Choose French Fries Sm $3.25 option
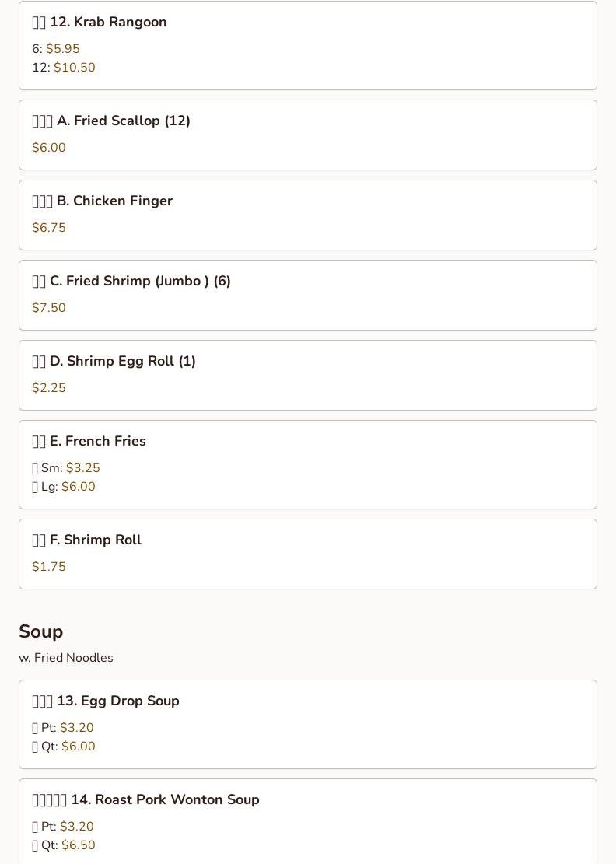 click(x=66, y=468)
